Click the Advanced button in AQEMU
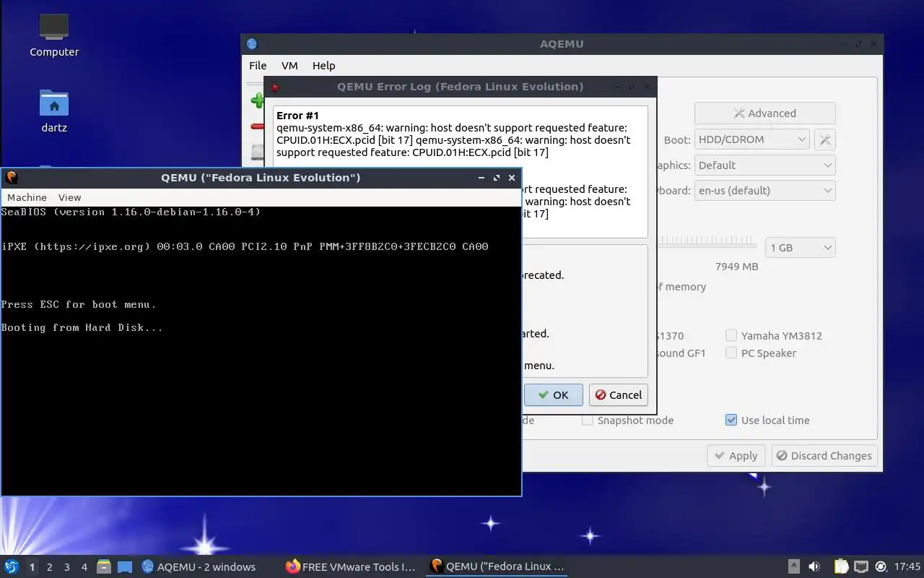 point(764,113)
